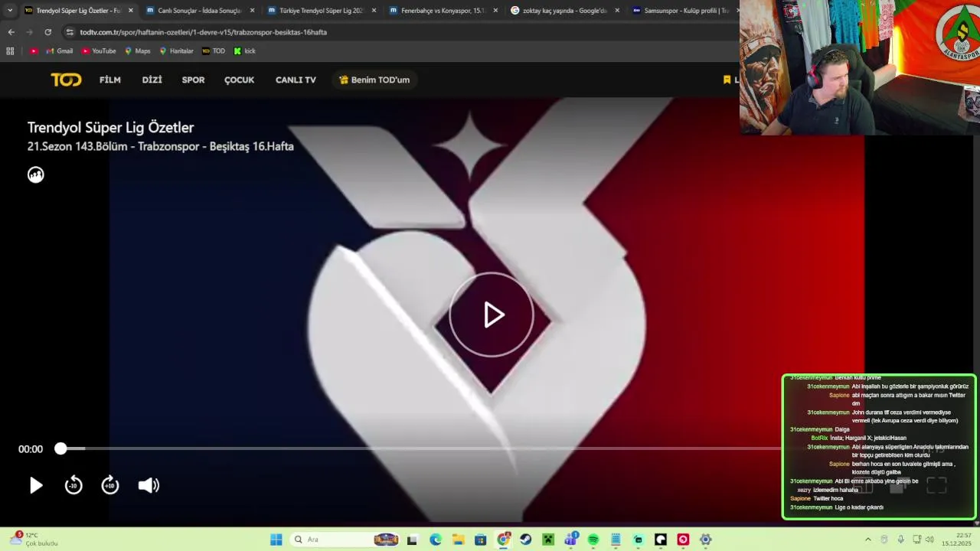Play the video with the center play button
980x551 pixels.
pyautogui.click(x=492, y=315)
